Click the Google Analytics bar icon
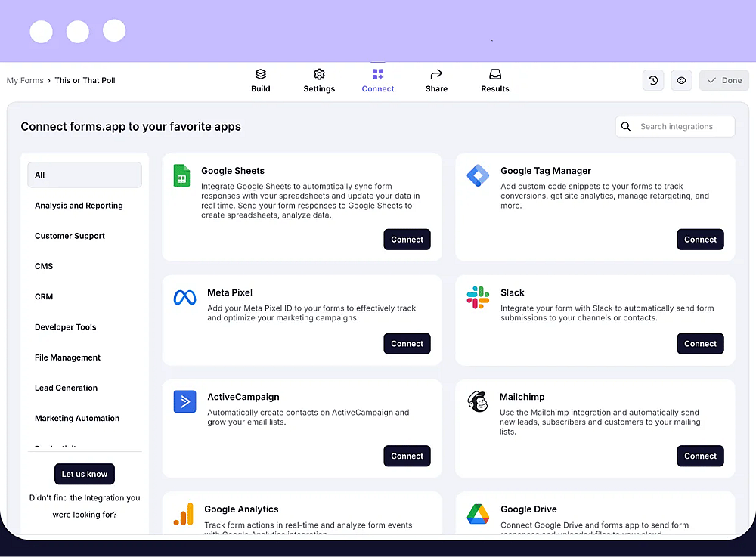 pos(184,514)
